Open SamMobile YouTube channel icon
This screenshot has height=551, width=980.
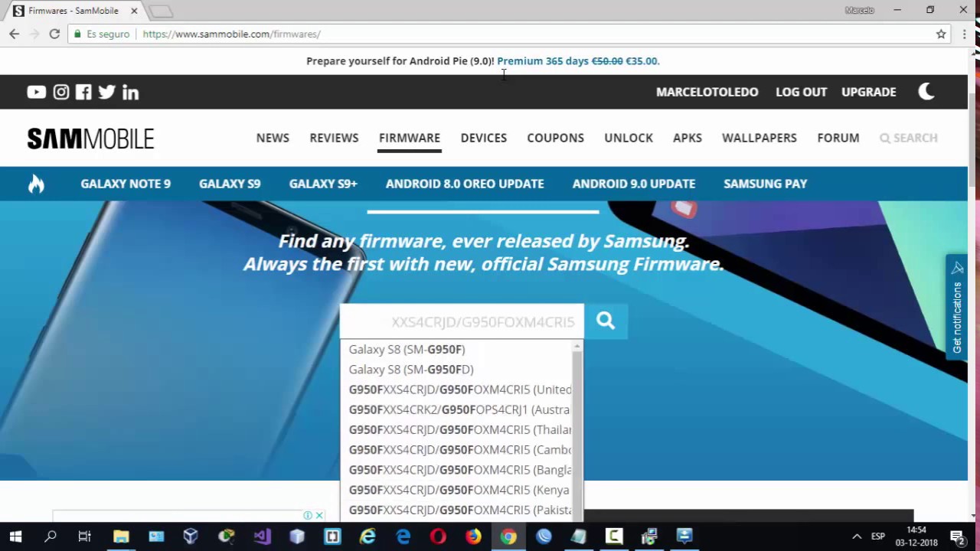tap(36, 92)
